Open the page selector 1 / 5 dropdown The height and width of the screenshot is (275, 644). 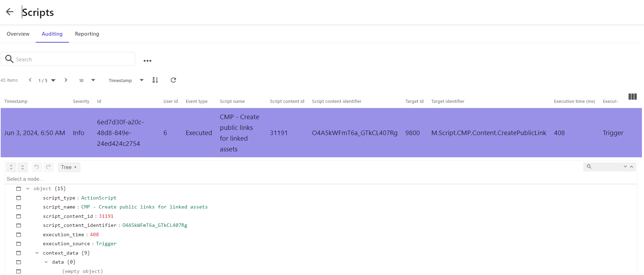47,80
